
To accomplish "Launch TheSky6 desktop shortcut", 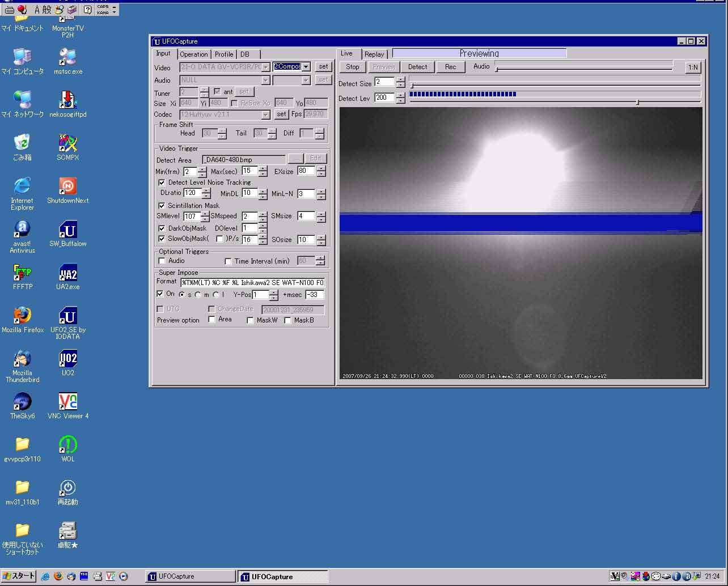I will [x=22, y=402].
